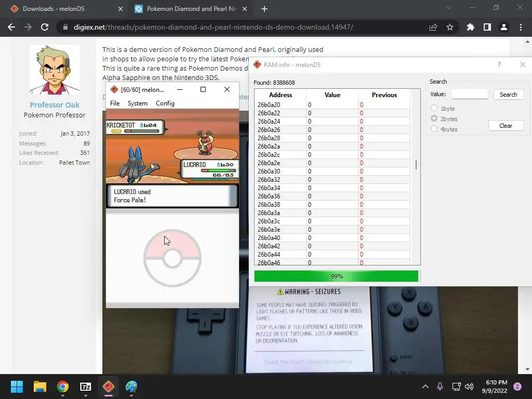This screenshot has height=399, width=532.
Task: Open Paint from the taskbar
Action: click(131, 387)
